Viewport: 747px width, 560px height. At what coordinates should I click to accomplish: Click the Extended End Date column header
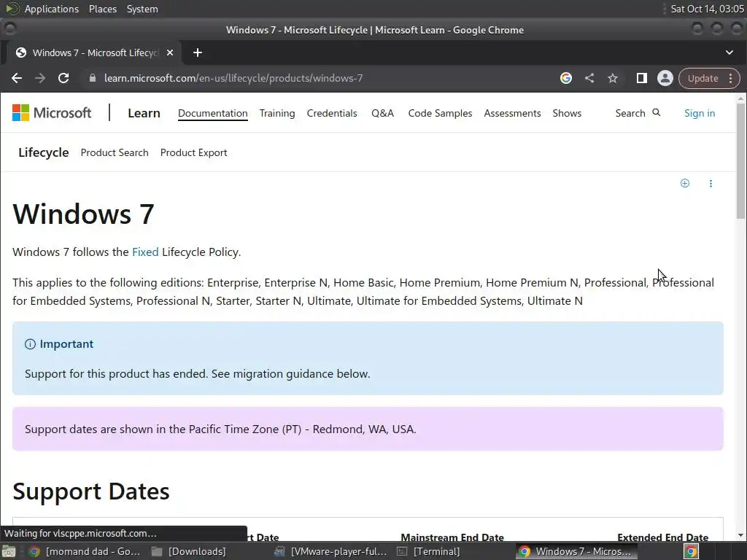pos(662,537)
